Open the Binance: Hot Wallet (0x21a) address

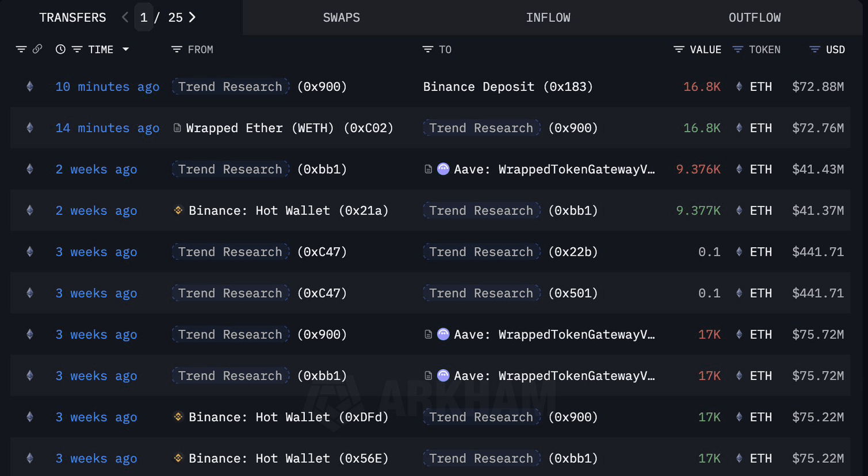289,211
